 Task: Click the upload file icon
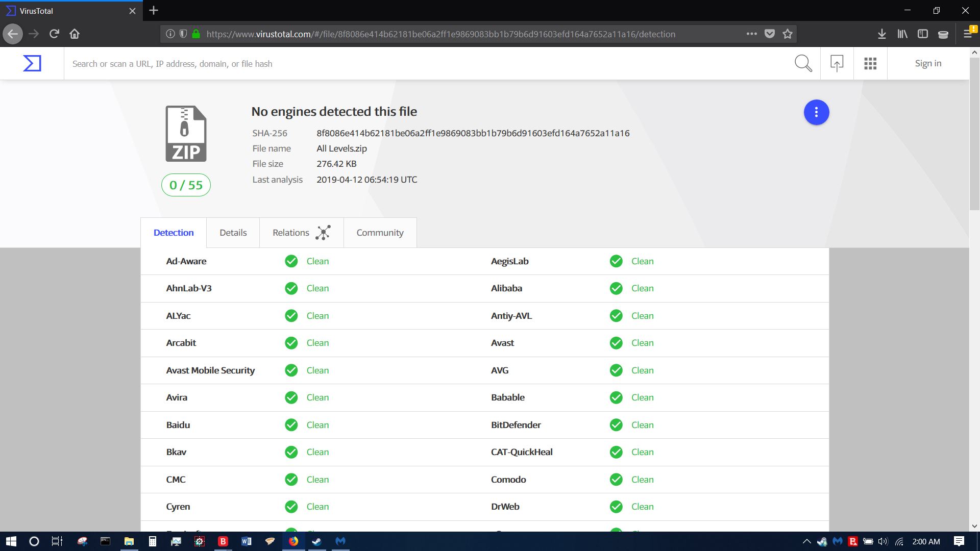[837, 63]
